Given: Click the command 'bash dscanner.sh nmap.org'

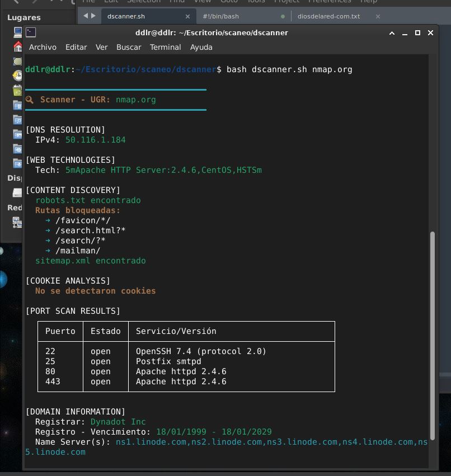Looking at the screenshot, I should [289, 69].
